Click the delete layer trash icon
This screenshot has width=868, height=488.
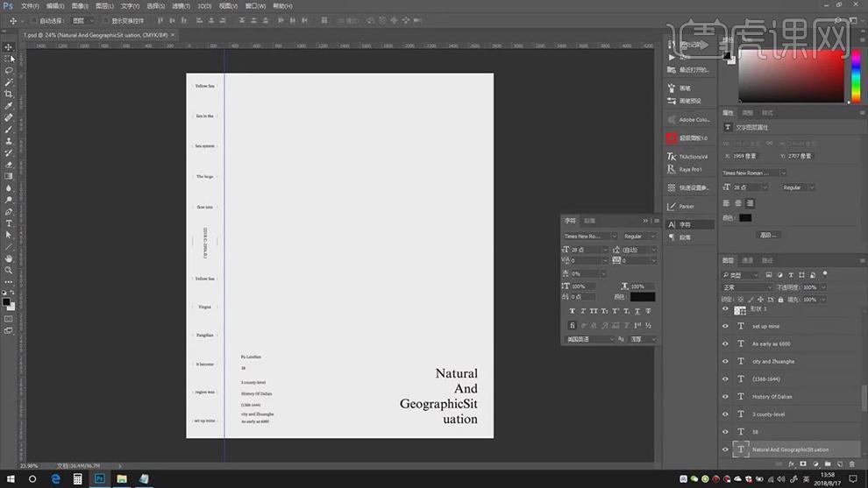tap(852, 464)
